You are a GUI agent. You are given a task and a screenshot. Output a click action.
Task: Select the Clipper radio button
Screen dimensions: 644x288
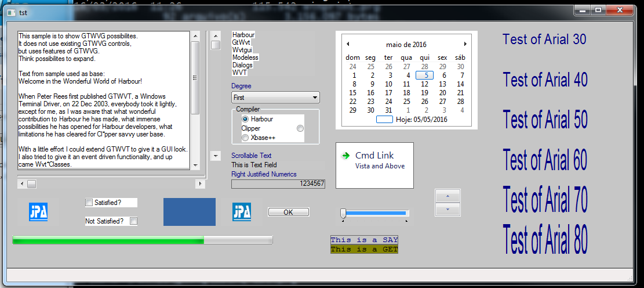[x=300, y=128]
